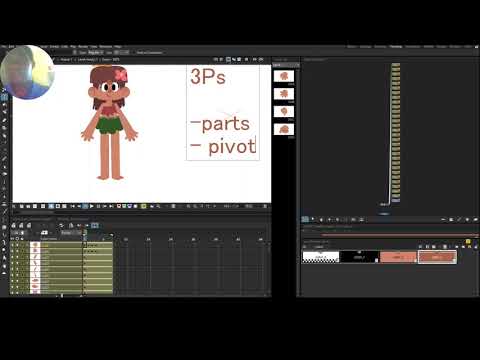
Task: Click the blue composite node at the bottom of the node stack
Action: 396,201
